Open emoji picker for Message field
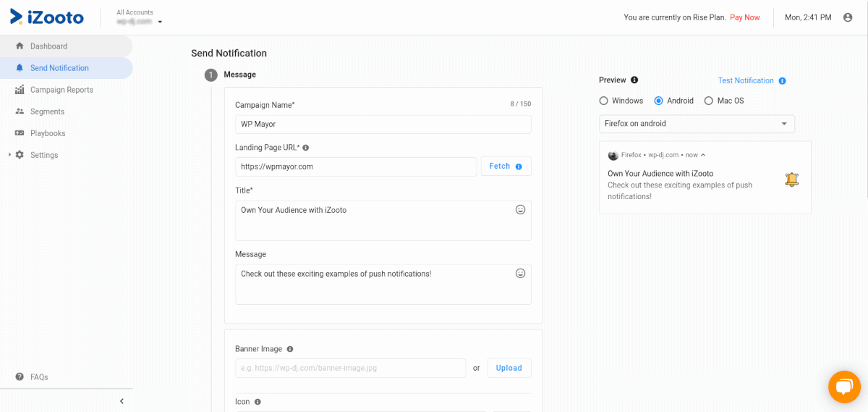This screenshot has width=868, height=412. click(x=520, y=273)
